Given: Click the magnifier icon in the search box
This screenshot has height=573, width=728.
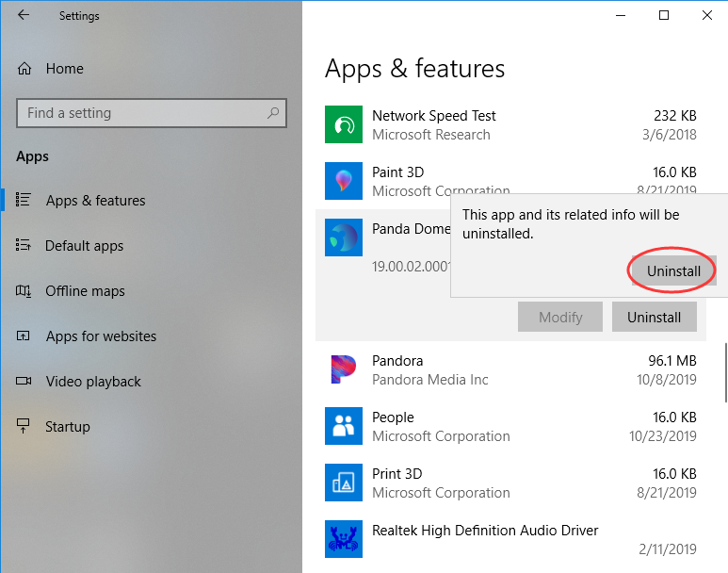Looking at the screenshot, I should coord(273,113).
